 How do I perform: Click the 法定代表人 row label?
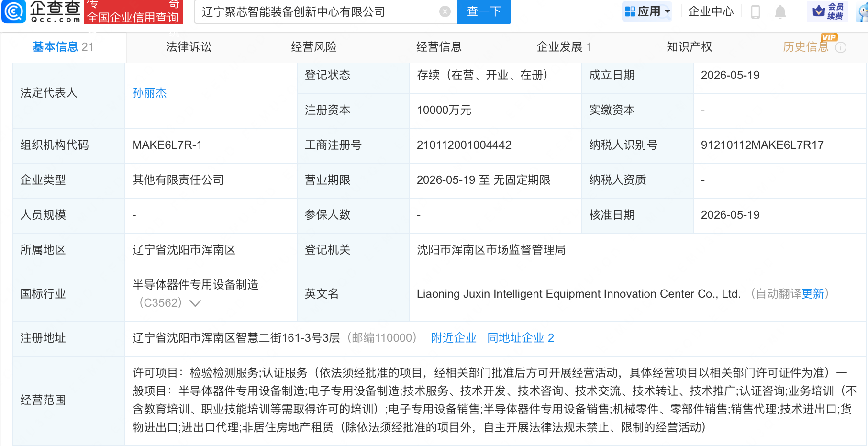49,93
